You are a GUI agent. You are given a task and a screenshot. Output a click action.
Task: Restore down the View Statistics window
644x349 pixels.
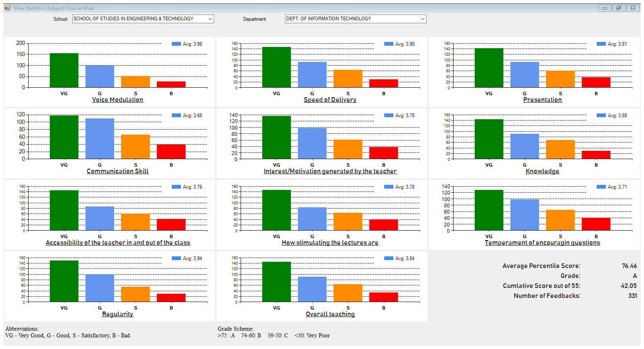[618, 8]
